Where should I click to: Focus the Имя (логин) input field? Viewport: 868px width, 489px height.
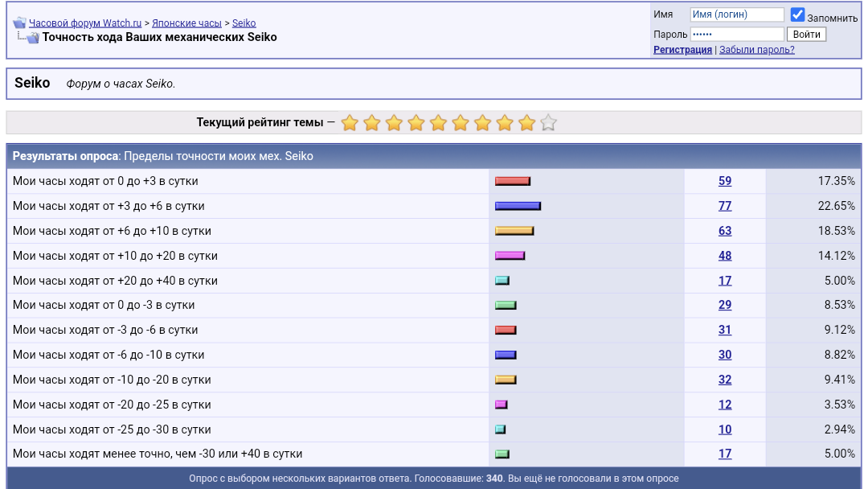point(737,14)
